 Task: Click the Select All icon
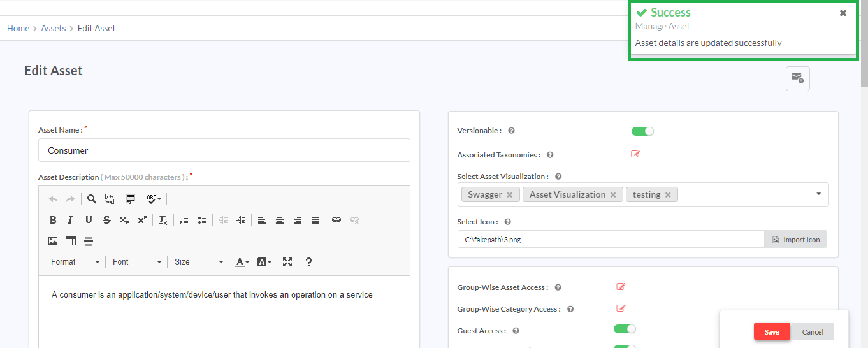(x=130, y=199)
